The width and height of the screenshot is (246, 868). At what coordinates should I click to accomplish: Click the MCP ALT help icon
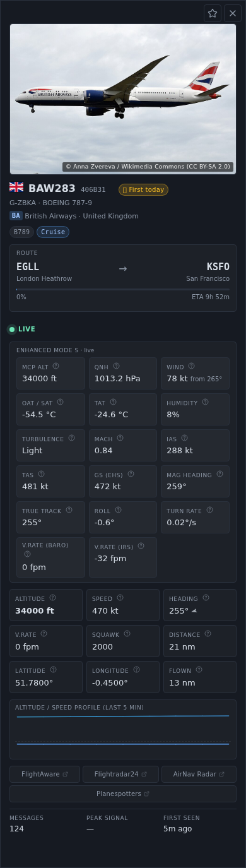coord(56,366)
